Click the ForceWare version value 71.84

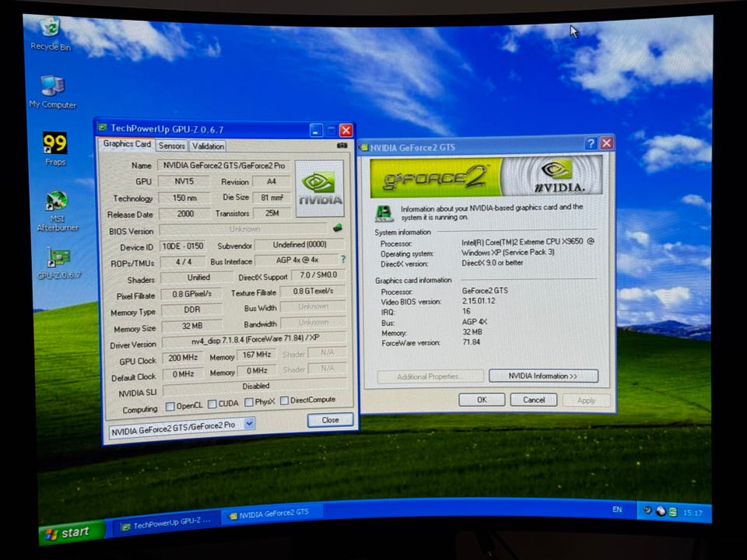472,342
